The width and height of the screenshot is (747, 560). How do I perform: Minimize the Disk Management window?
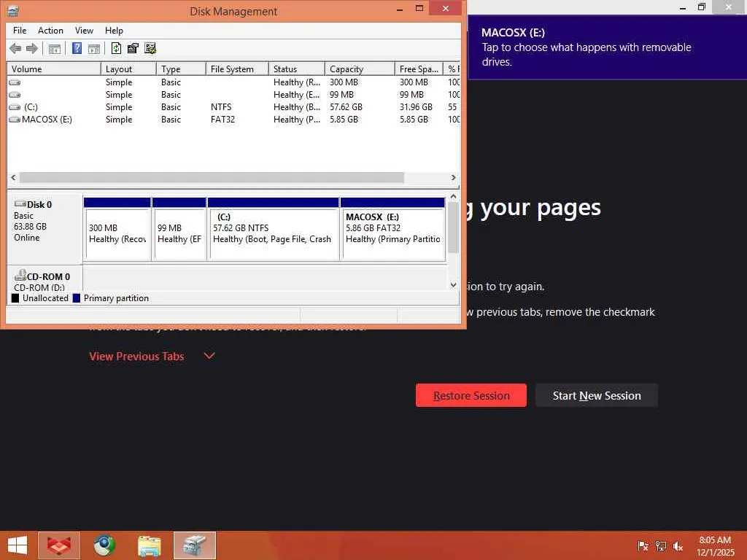point(400,8)
